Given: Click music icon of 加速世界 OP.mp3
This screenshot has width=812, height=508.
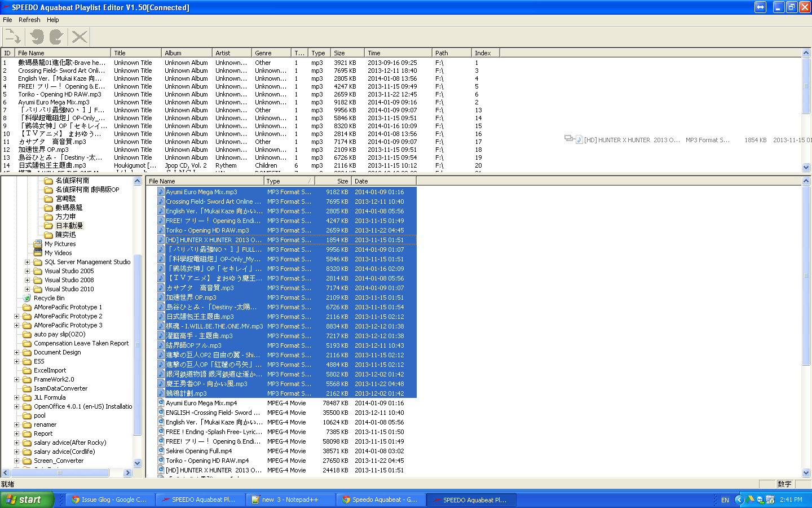Looking at the screenshot, I should tap(161, 297).
